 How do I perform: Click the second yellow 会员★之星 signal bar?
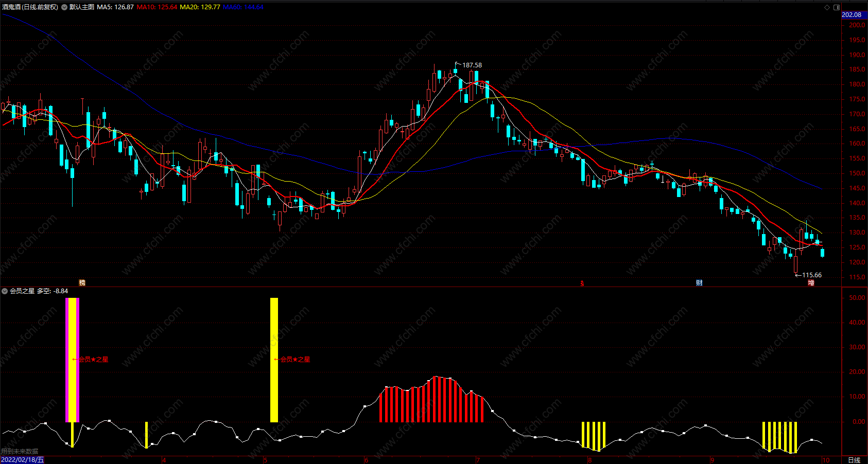point(274,360)
